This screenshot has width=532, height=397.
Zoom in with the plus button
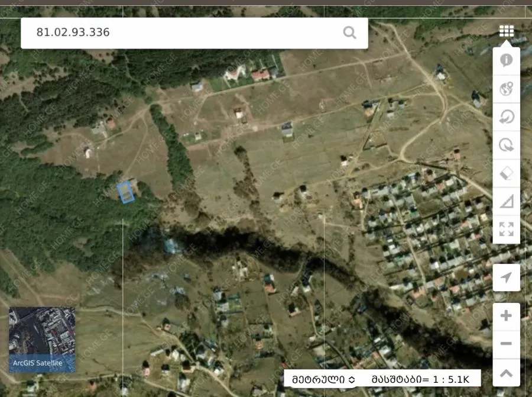tap(506, 316)
